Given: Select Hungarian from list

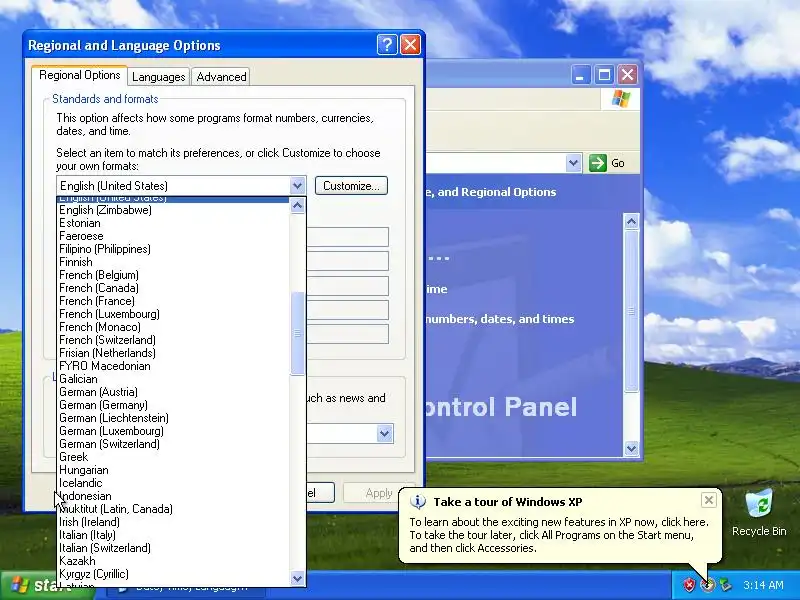Looking at the screenshot, I should 173,470.
